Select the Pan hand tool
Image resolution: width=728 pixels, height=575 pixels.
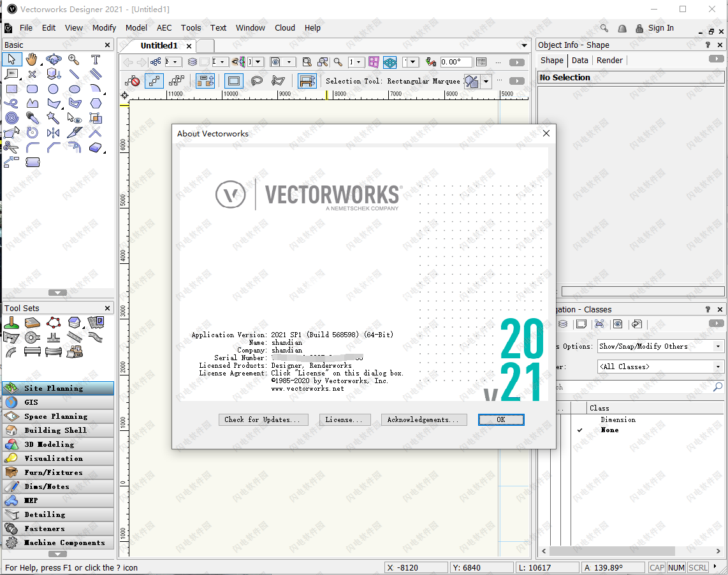coord(32,59)
